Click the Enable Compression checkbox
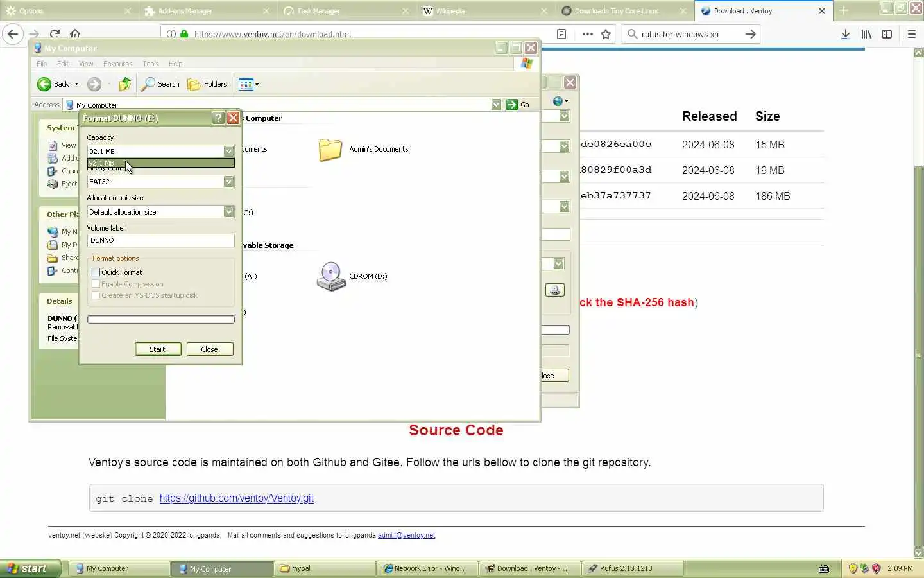Viewport: 924px width, 578px height. pos(96,284)
